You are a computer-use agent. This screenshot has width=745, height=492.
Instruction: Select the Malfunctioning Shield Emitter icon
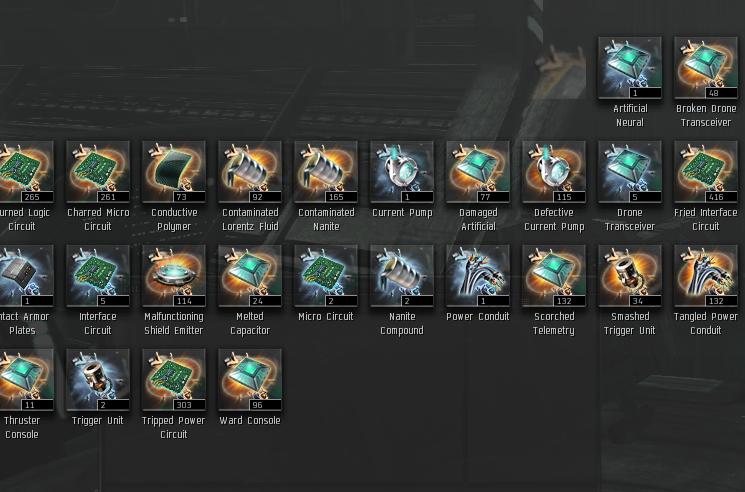[x=174, y=275]
